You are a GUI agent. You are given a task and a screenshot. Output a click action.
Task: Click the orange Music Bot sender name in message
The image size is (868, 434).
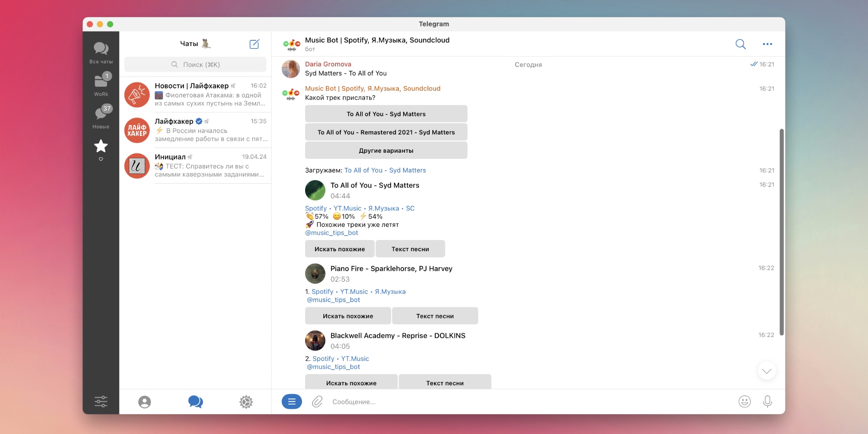click(x=373, y=89)
